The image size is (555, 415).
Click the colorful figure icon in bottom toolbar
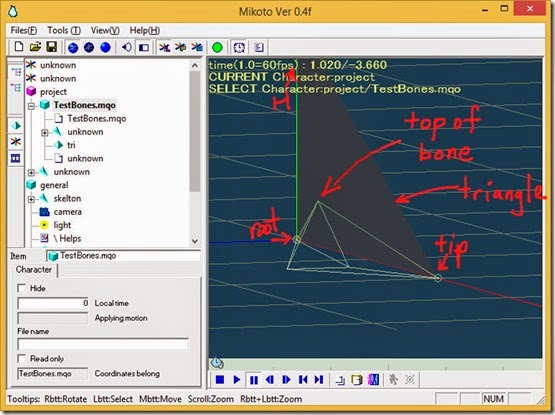coord(373,380)
